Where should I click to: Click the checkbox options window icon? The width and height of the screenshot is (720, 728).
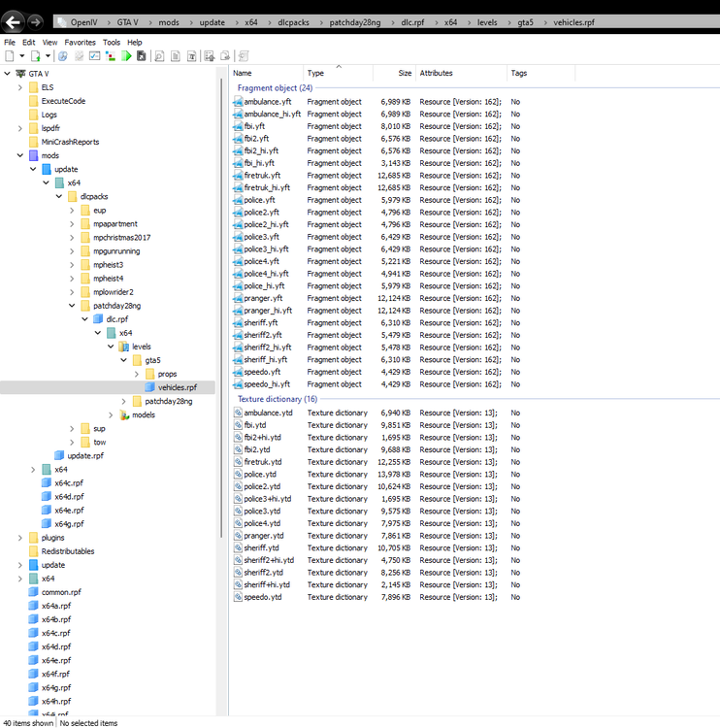[x=94, y=56]
